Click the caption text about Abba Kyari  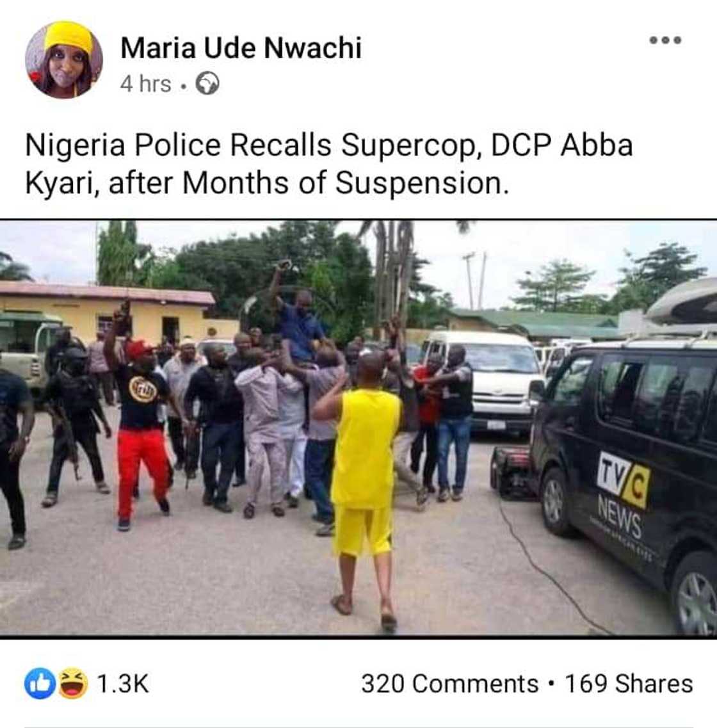(x=329, y=164)
